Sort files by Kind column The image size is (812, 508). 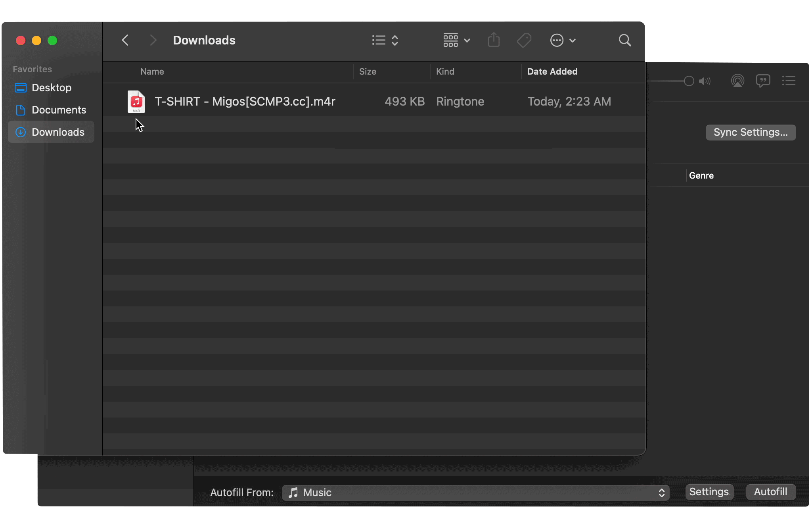pyautogui.click(x=445, y=71)
